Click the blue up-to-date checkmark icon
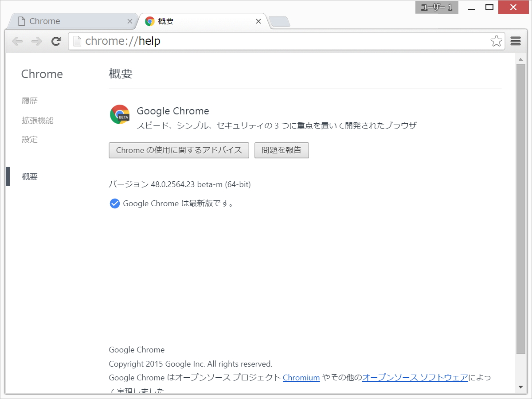Viewport: 532px width, 399px height. tap(114, 203)
